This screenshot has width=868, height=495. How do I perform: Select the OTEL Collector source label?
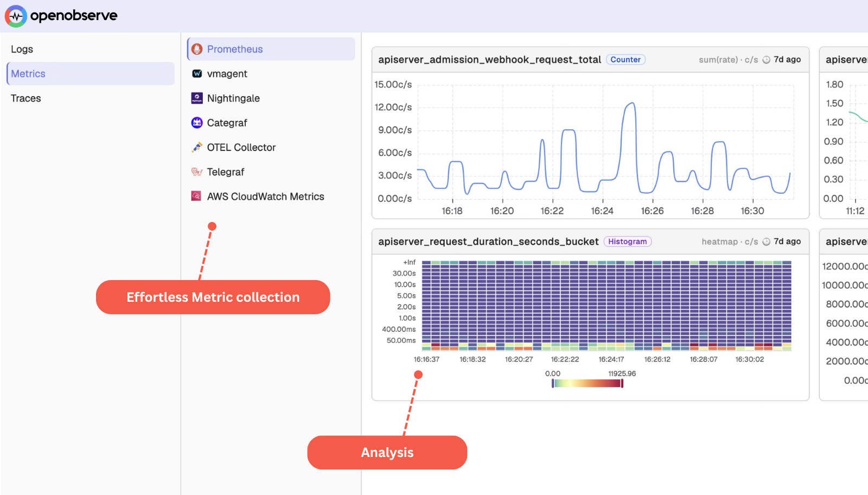tap(241, 148)
